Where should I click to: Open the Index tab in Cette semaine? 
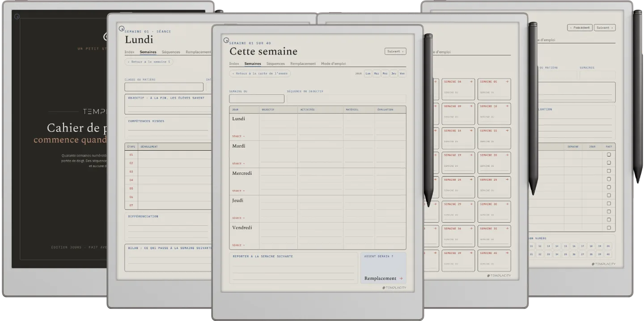point(234,64)
